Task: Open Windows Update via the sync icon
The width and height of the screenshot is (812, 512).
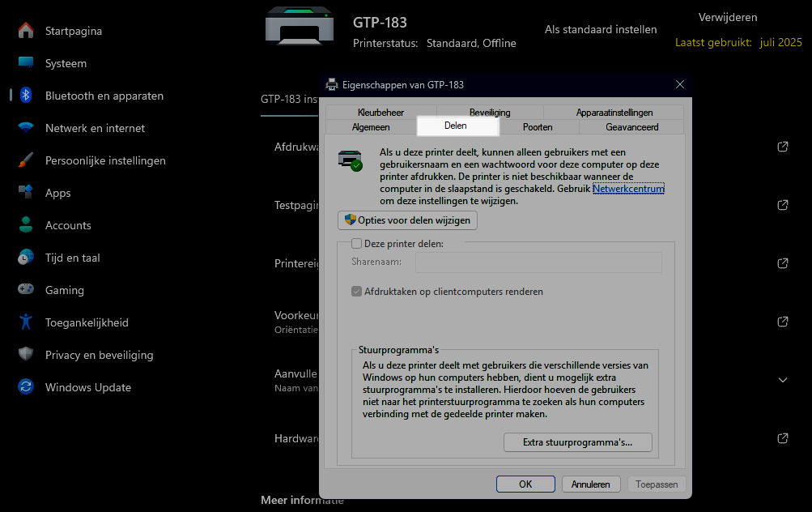Action: (26, 387)
